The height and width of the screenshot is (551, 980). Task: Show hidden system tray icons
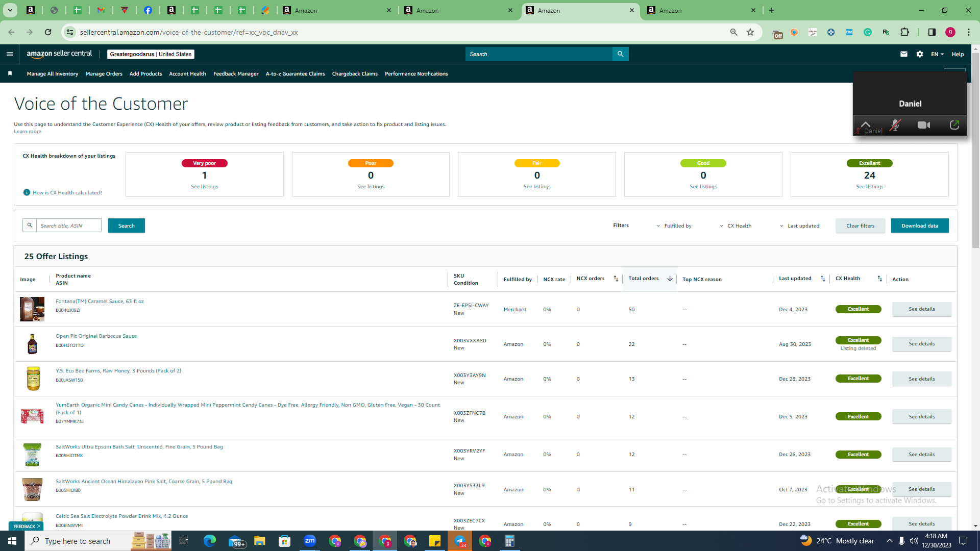[889, 541]
